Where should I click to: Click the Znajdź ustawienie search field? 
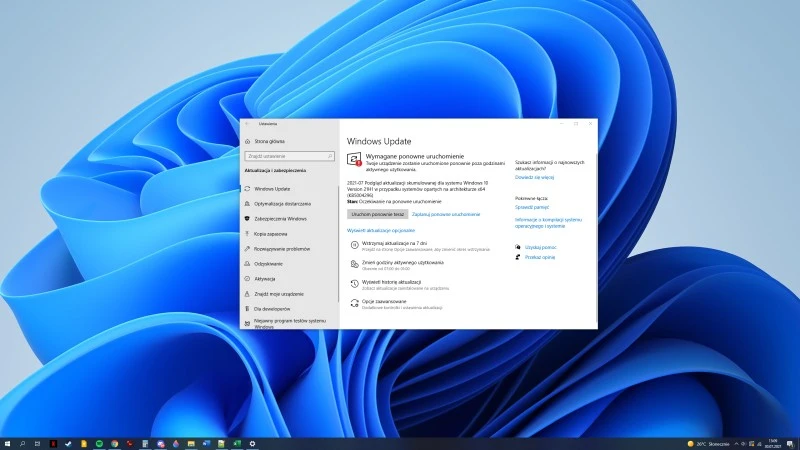289,156
